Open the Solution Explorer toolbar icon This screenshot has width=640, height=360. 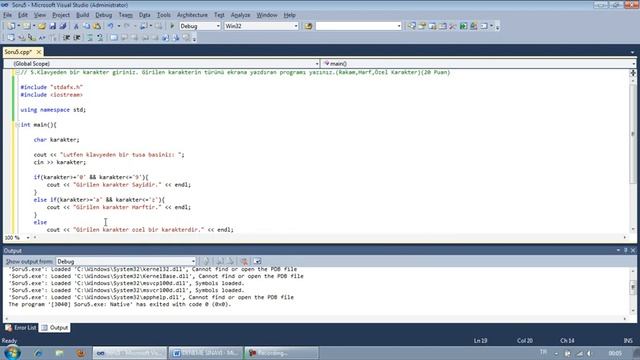click(412, 26)
